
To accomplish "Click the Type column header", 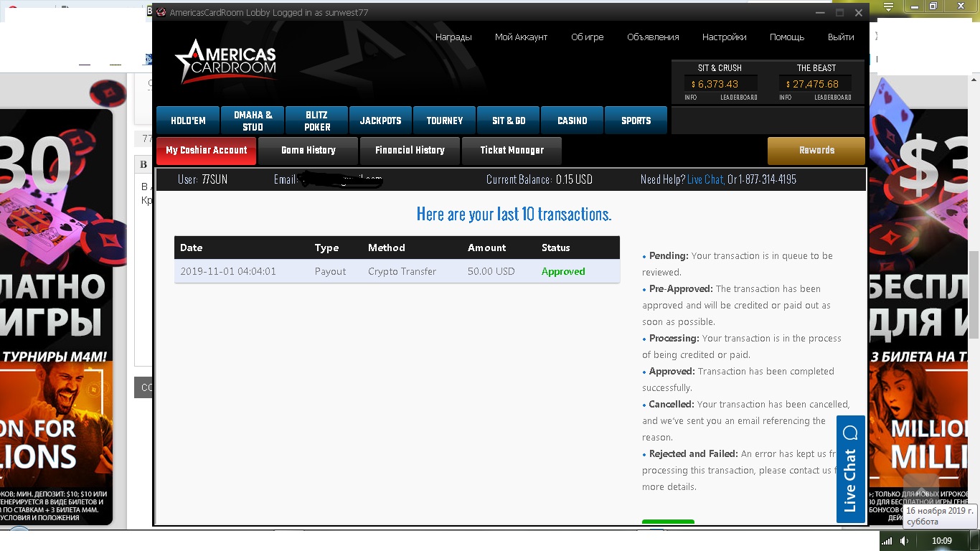I will tap(326, 248).
